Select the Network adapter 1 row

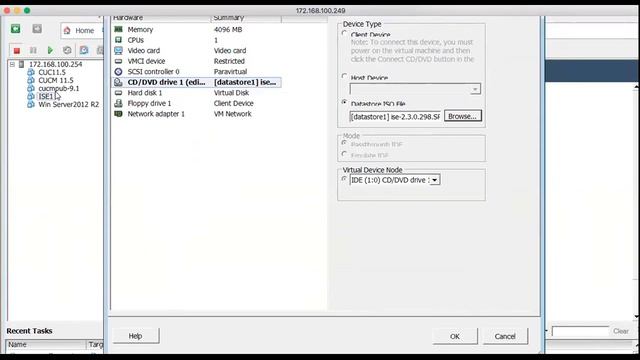196,114
